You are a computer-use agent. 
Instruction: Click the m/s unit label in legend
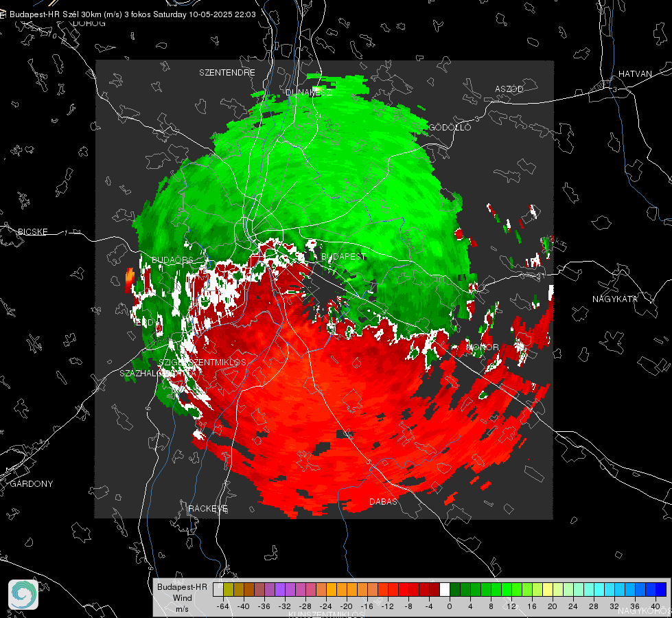click(182, 609)
